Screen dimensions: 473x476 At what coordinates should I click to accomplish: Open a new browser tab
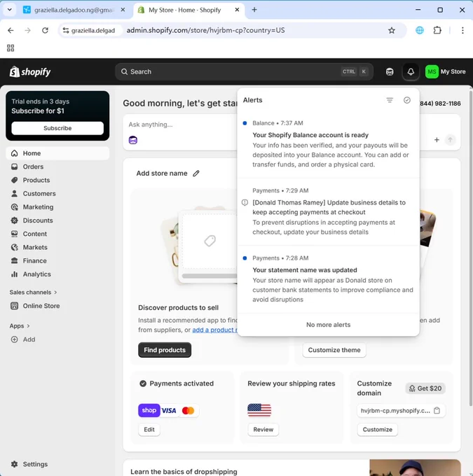[254, 10]
